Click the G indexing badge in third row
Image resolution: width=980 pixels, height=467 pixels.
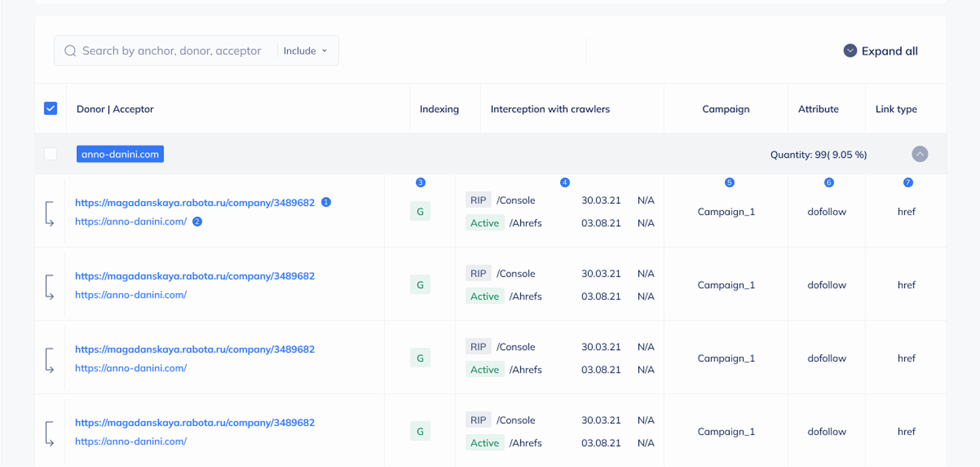pyautogui.click(x=420, y=358)
